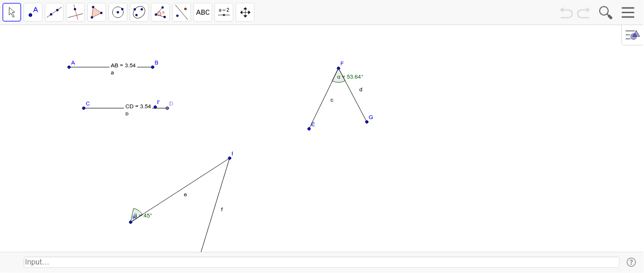
Task: Select the Move tool
Action: 12,12
